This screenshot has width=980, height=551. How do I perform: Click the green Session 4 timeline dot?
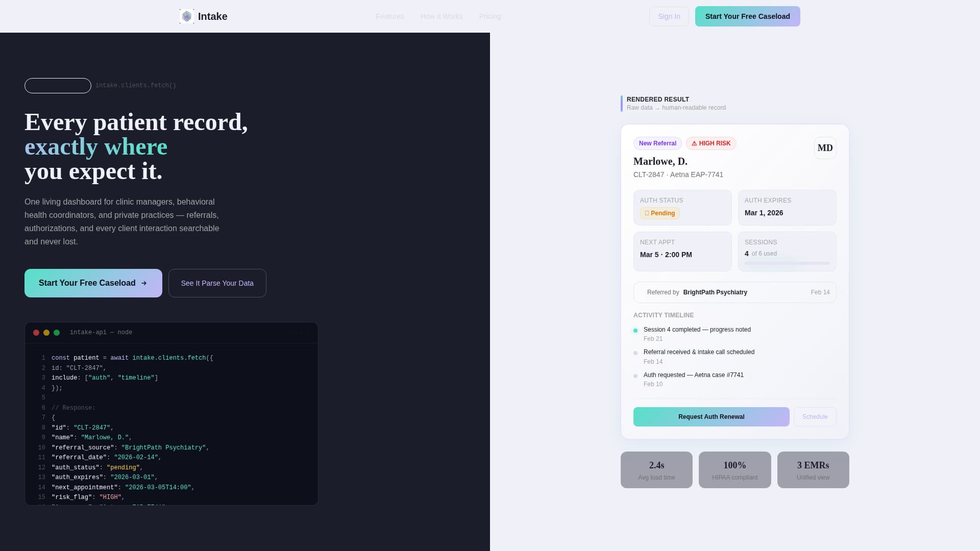point(635,331)
